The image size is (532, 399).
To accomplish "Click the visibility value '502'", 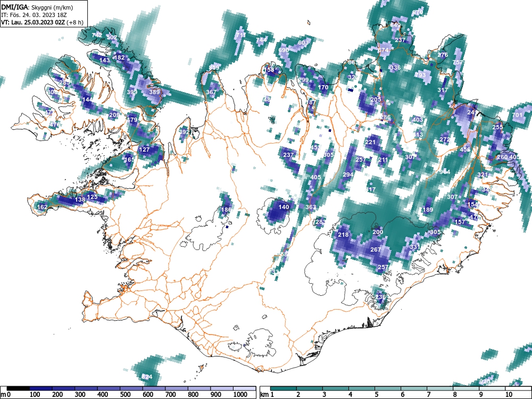I will [112, 37].
